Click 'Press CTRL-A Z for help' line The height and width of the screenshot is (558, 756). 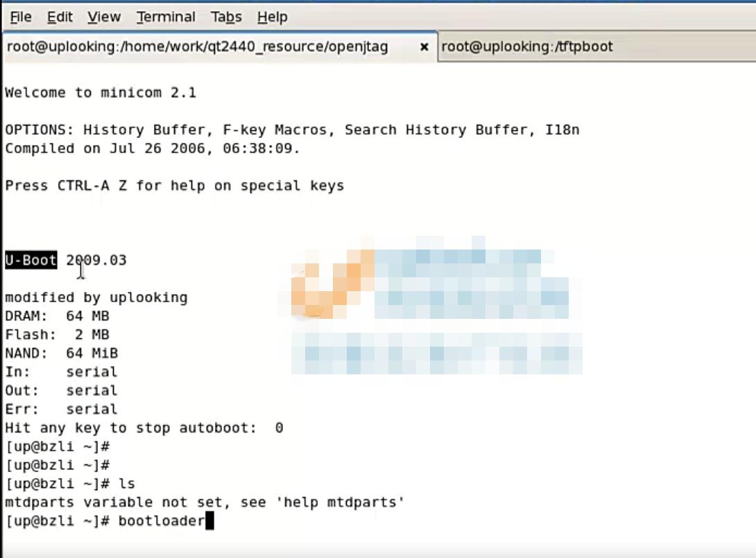pos(175,186)
